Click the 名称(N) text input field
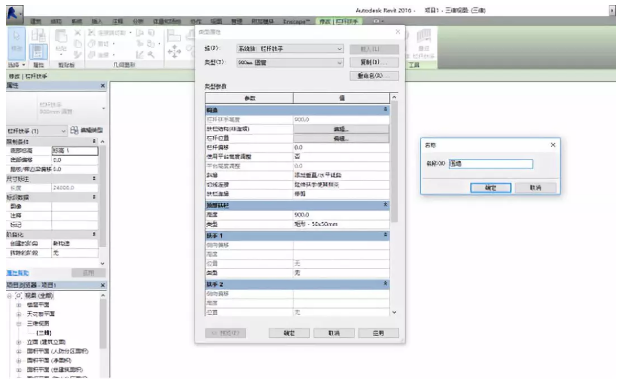 [491, 164]
